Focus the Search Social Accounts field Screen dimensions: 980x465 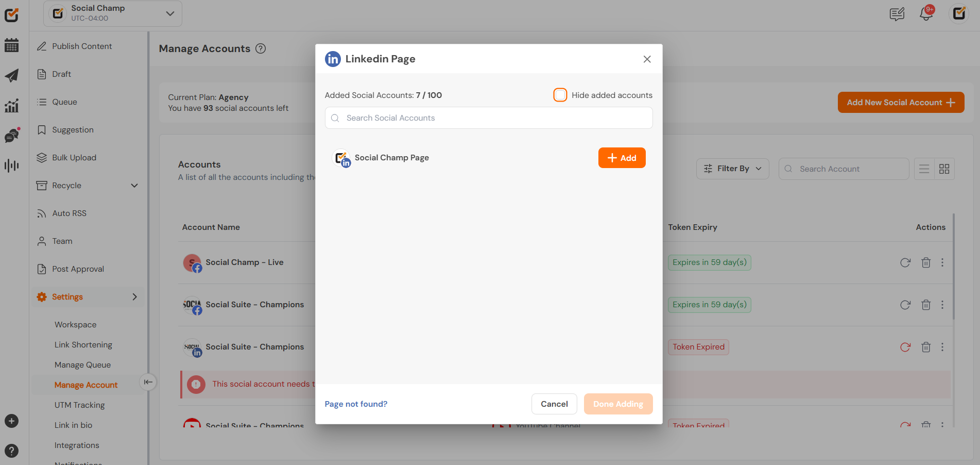(x=489, y=118)
